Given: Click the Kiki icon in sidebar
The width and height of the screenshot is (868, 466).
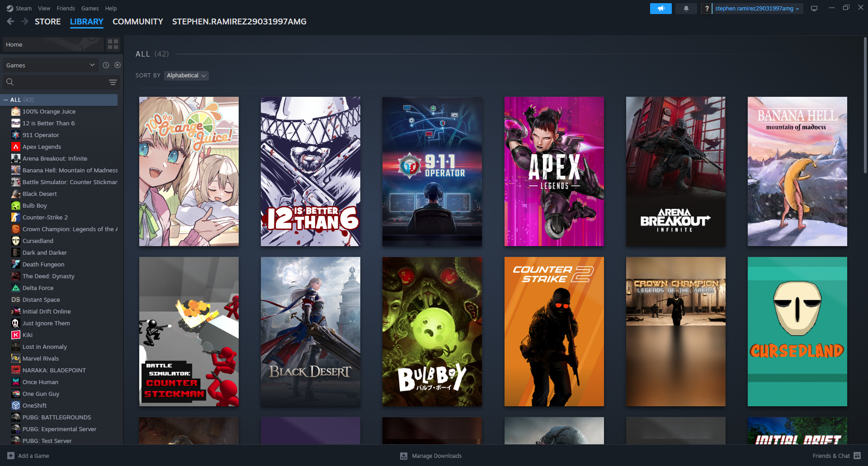Looking at the screenshot, I should (x=16, y=335).
